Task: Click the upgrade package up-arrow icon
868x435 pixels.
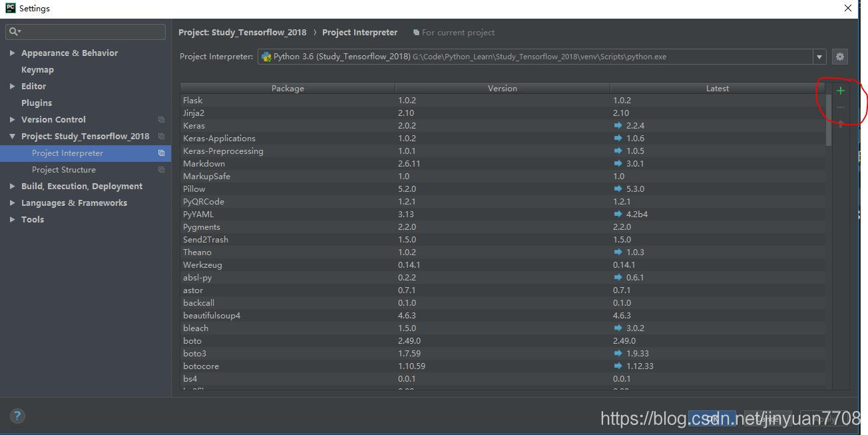Action: point(841,124)
